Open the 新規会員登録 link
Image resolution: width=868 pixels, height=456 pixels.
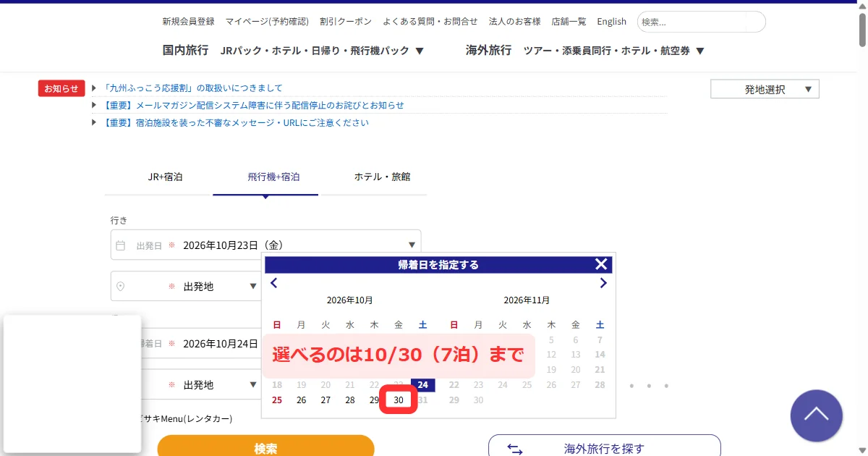(188, 21)
